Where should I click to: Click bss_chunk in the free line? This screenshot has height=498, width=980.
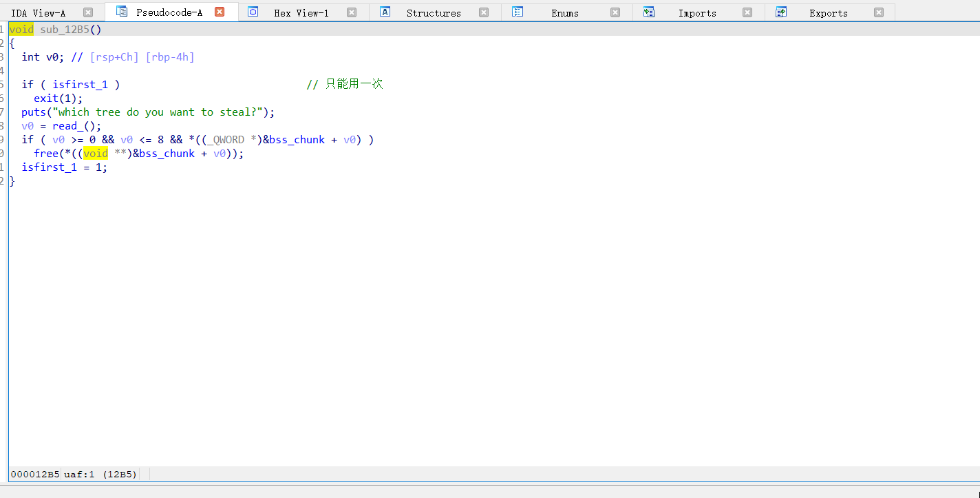point(167,154)
